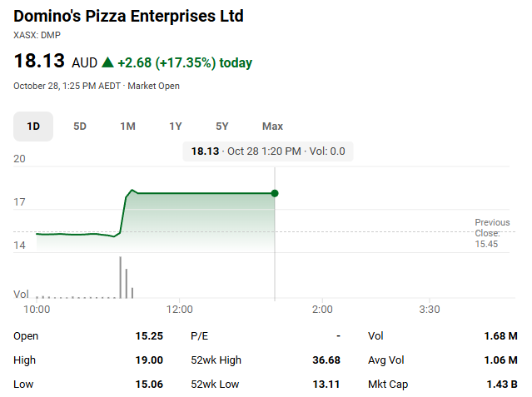Switch to the 1M chart range

127,127
